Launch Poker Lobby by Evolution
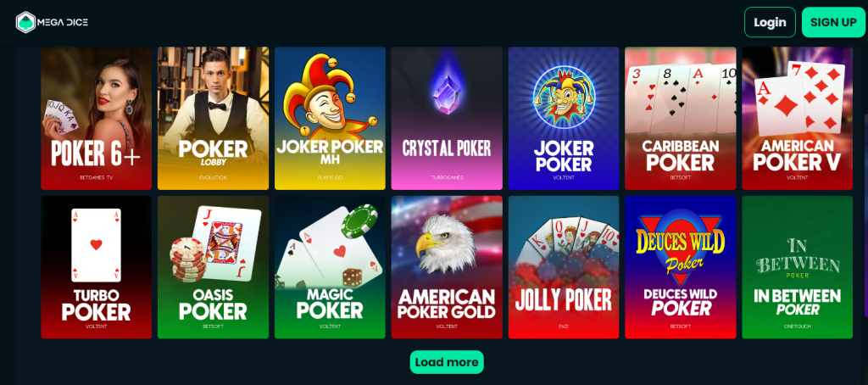The image size is (868, 385). [213, 118]
